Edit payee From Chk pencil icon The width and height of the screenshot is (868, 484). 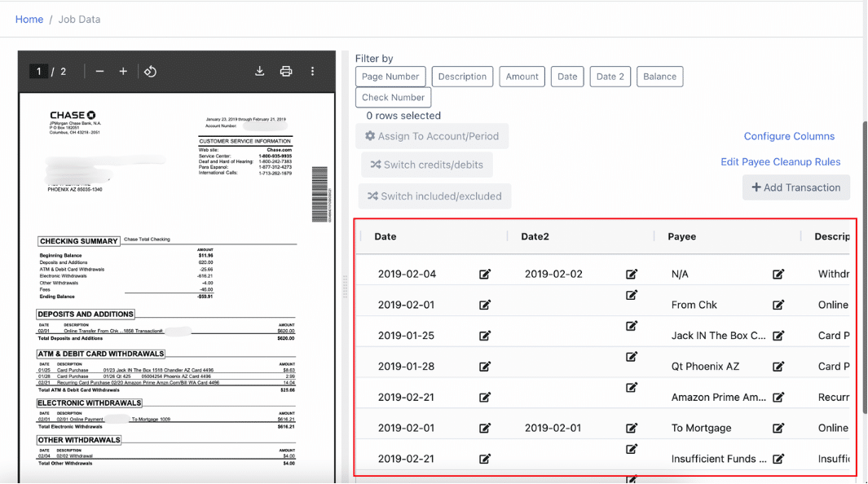(x=778, y=305)
